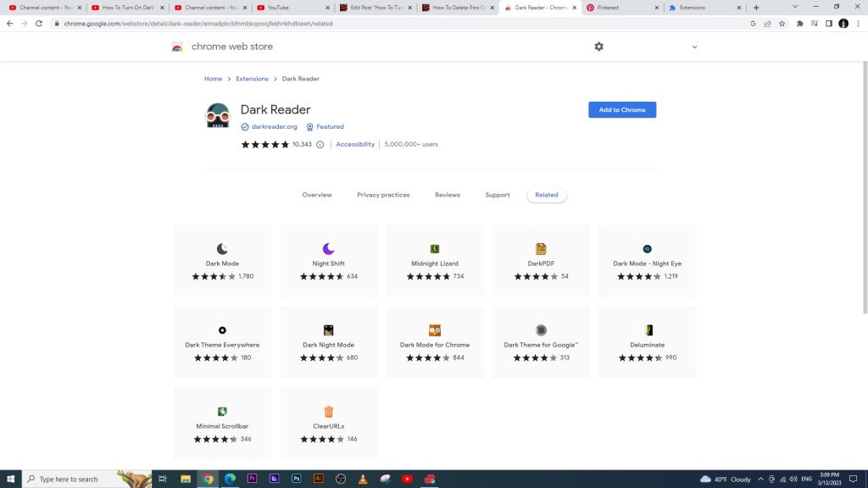Screen dimensions: 868x488
Task: Click the Midnight Lizard icon
Action: click(435, 248)
